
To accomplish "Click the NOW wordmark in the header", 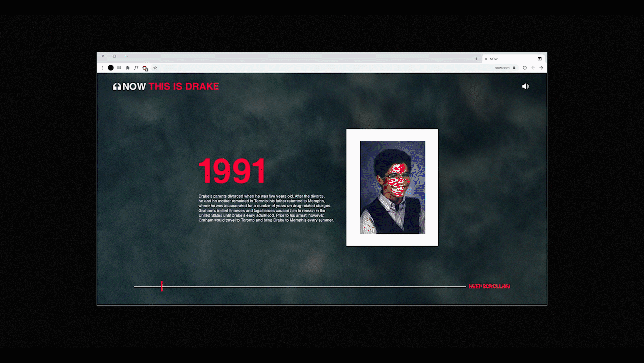I will [134, 86].
